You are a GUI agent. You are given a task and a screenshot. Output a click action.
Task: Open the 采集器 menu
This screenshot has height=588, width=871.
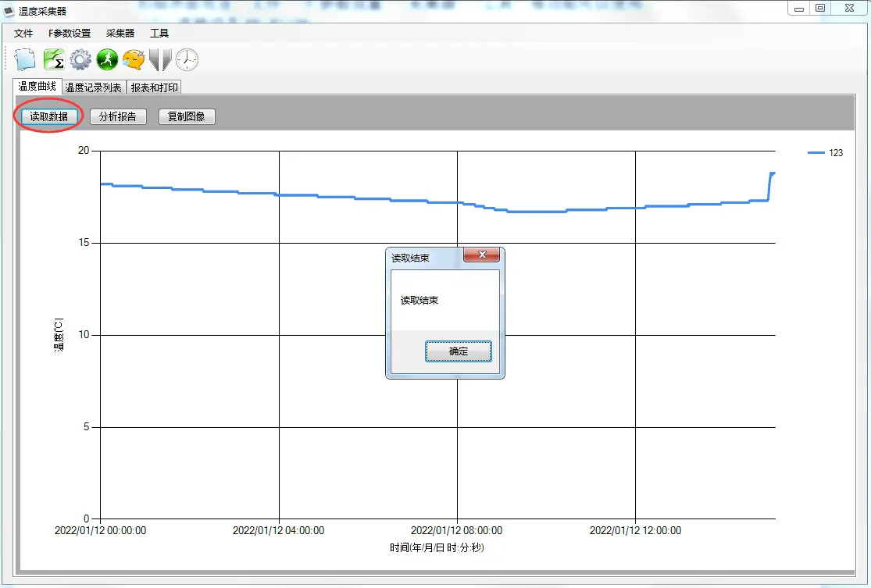(120, 34)
